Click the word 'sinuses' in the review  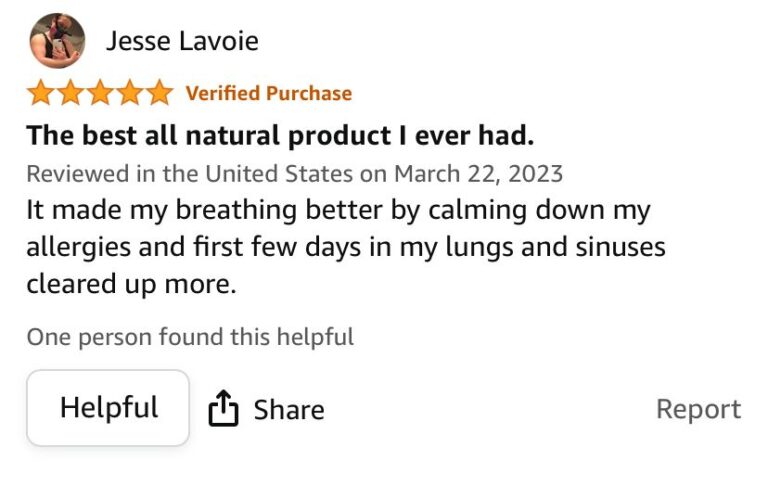coord(613,247)
